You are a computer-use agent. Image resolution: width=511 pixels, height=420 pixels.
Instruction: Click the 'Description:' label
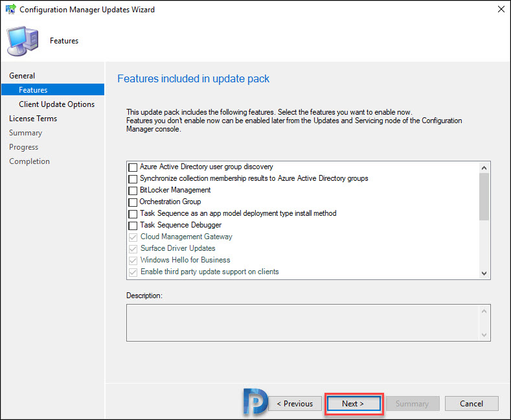pos(144,296)
